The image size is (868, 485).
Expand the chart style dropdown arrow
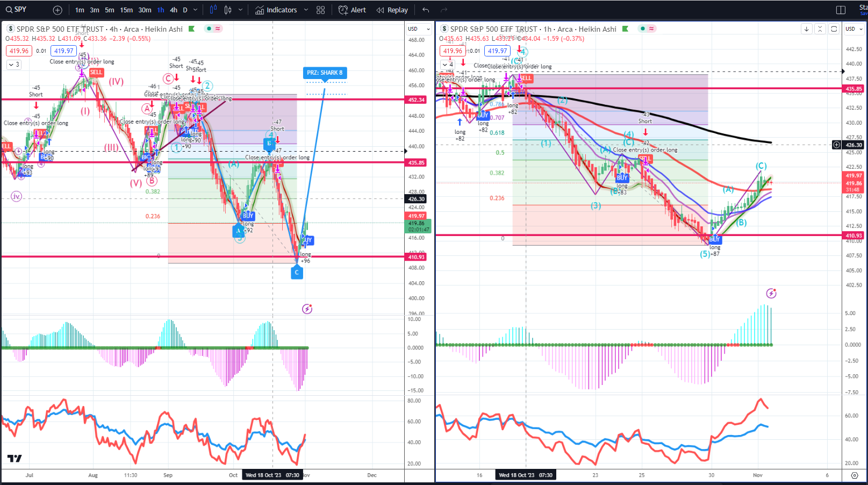pos(240,10)
